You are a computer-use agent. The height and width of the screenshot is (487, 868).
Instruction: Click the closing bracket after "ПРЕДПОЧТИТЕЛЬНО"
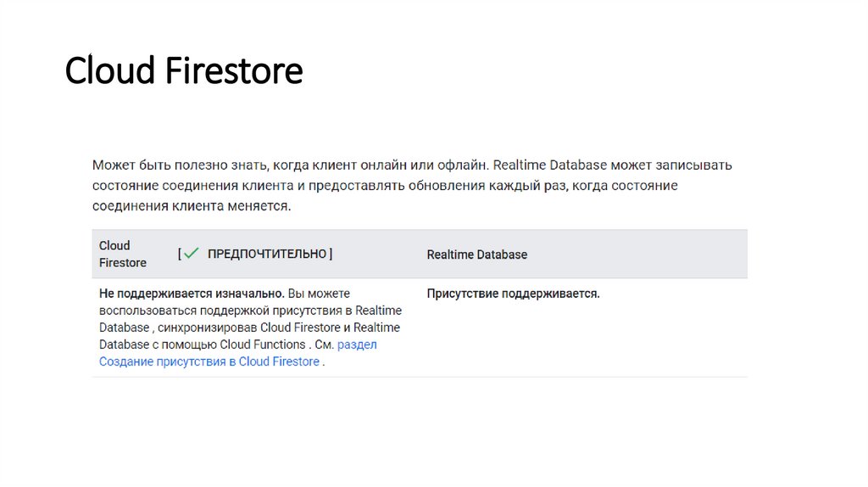coord(331,254)
